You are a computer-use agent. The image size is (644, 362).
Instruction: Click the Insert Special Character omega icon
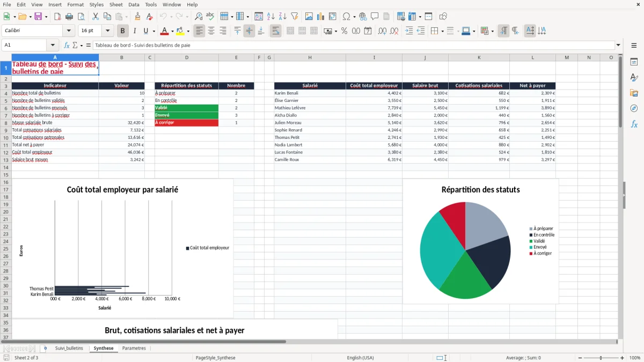(x=347, y=17)
